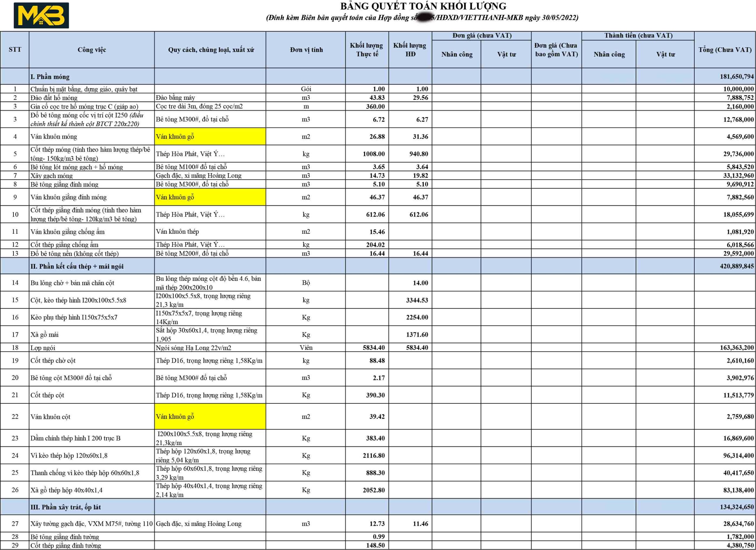Viewport: 756px width, 550px height.
Task: Click the MKB company logo
Action: click(x=41, y=15)
